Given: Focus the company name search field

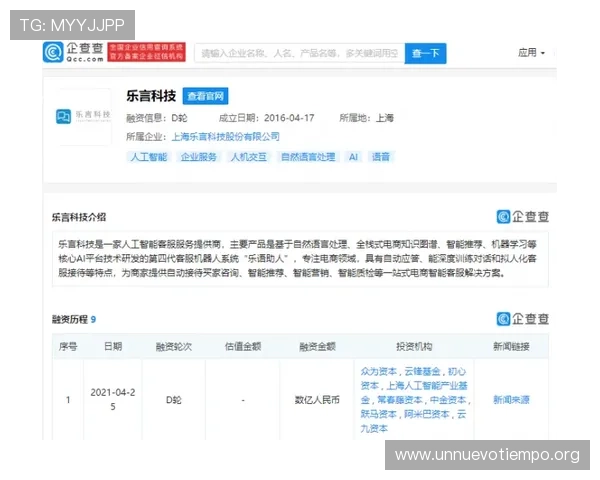Looking at the screenshot, I should [300, 53].
